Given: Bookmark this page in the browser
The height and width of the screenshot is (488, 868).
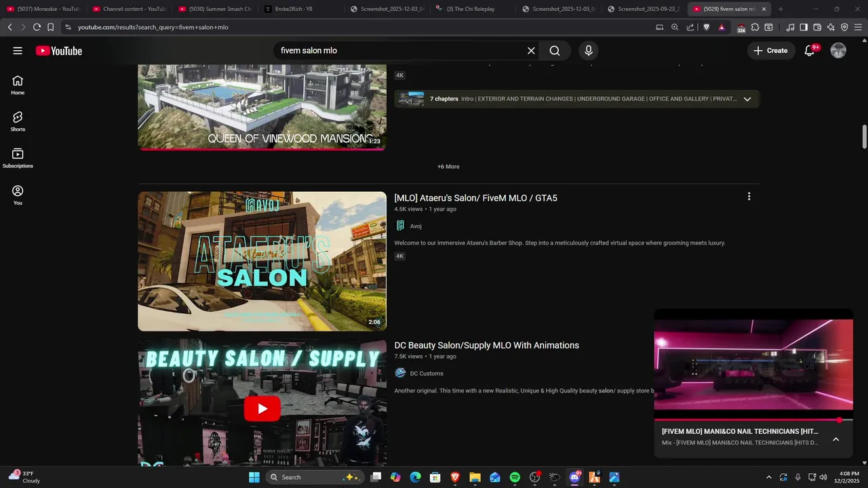Looking at the screenshot, I should 50,27.
